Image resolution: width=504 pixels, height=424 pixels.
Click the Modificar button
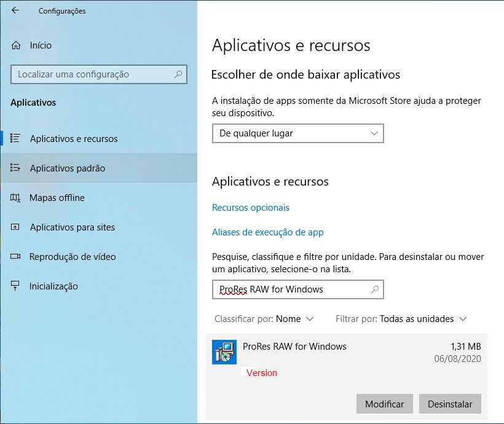(x=384, y=404)
